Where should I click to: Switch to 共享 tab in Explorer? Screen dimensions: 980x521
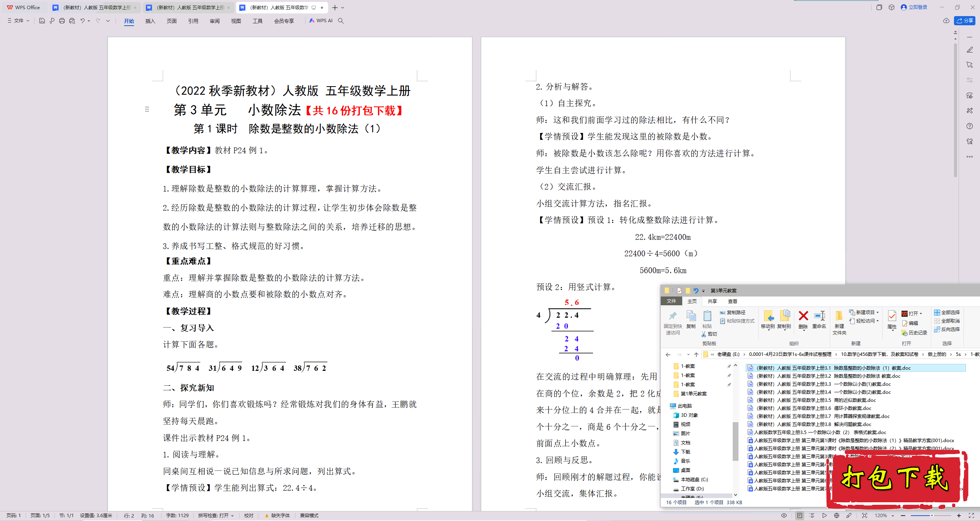coord(712,301)
